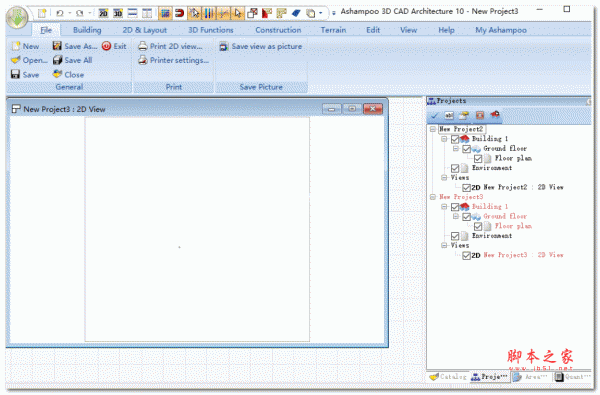Image resolution: width=600 pixels, height=395 pixels.
Task: Click the 2D View drawing canvas
Action: pyautogui.click(x=197, y=230)
